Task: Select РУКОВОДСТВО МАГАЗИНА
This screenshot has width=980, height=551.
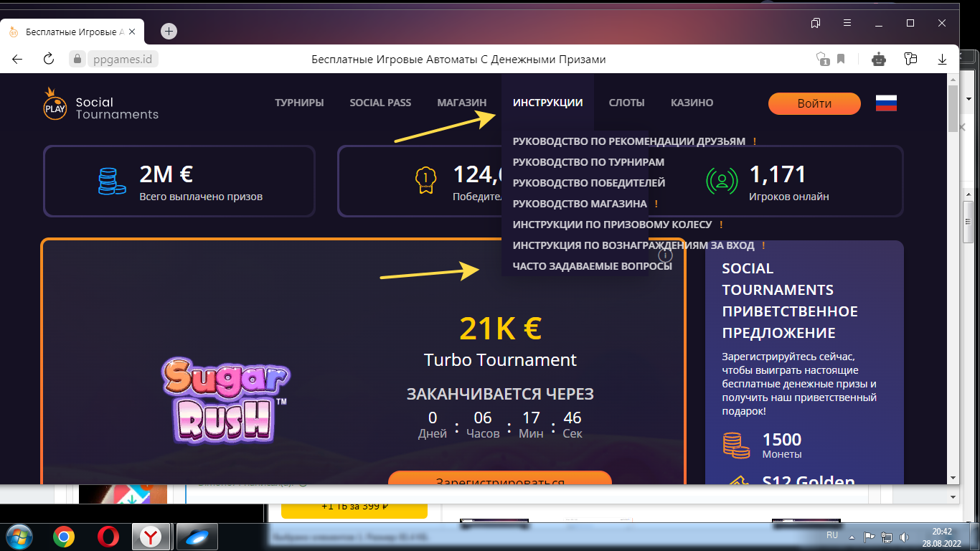Action: click(x=580, y=204)
